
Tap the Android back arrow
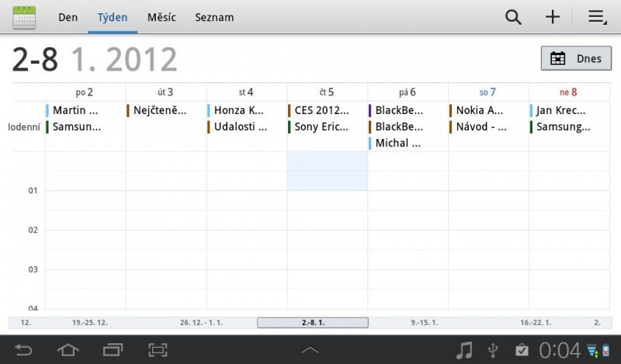(x=23, y=350)
